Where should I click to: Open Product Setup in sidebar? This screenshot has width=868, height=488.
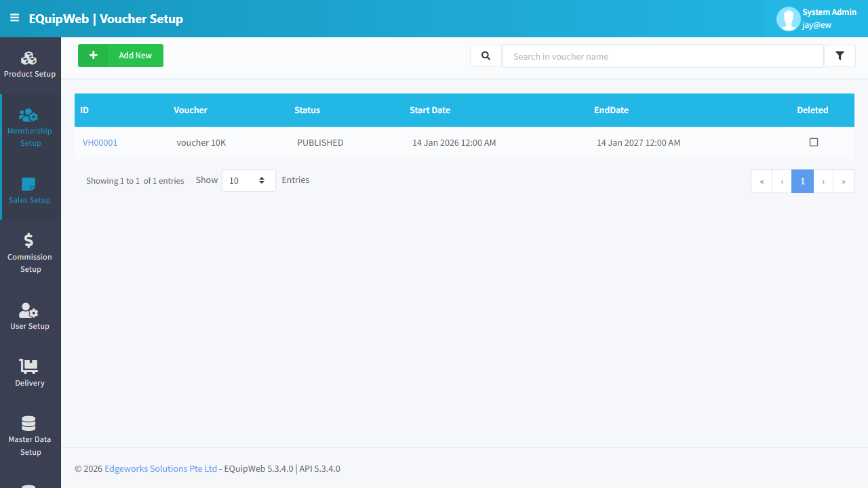[x=30, y=65]
